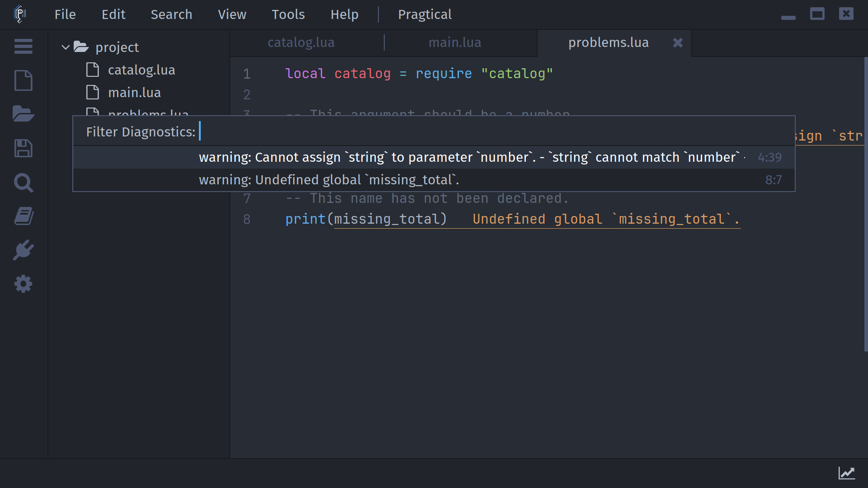
Task: Collapse the project folder chevron
Action: pyautogui.click(x=66, y=47)
